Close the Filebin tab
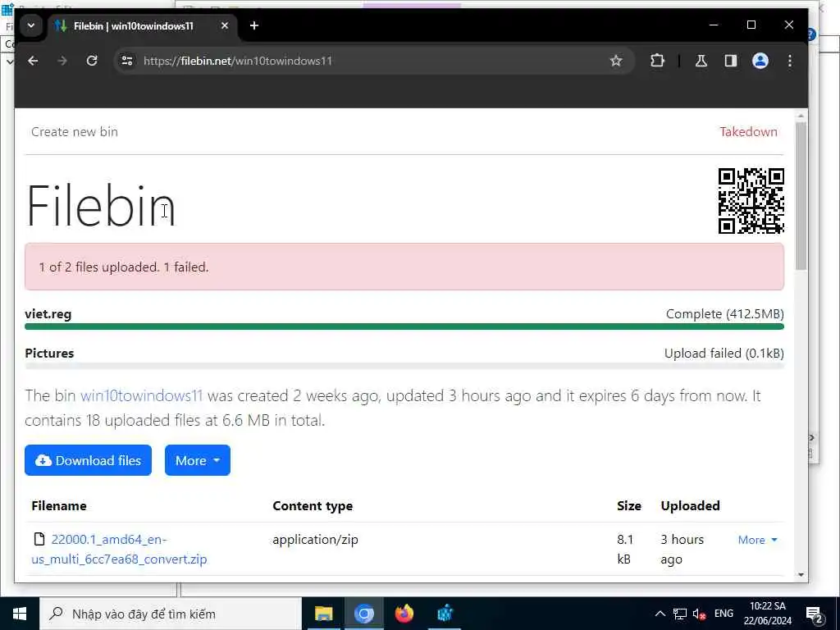Screen dimensions: 840x630 click(x=225, y=25)
